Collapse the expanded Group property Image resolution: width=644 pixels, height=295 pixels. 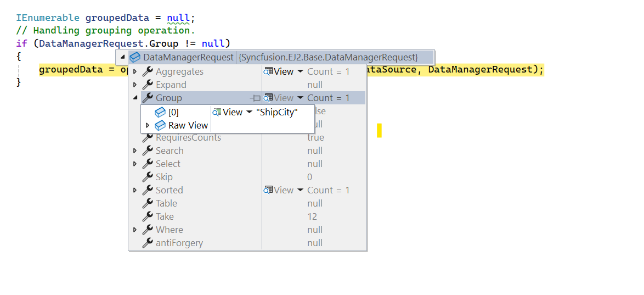coord(135,98)
